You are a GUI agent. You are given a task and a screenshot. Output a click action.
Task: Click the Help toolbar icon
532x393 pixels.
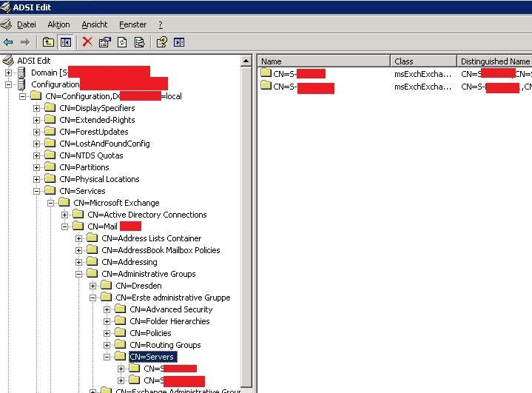161,42
